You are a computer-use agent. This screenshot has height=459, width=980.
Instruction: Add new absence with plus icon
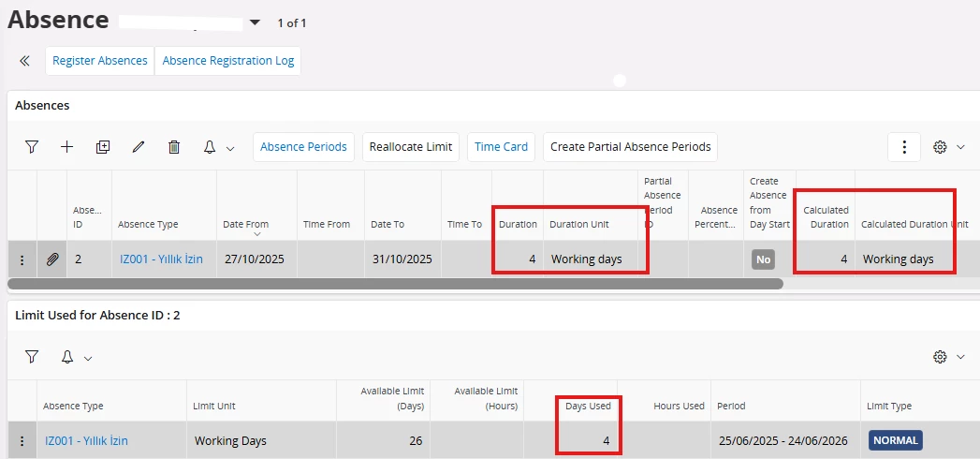66,147
